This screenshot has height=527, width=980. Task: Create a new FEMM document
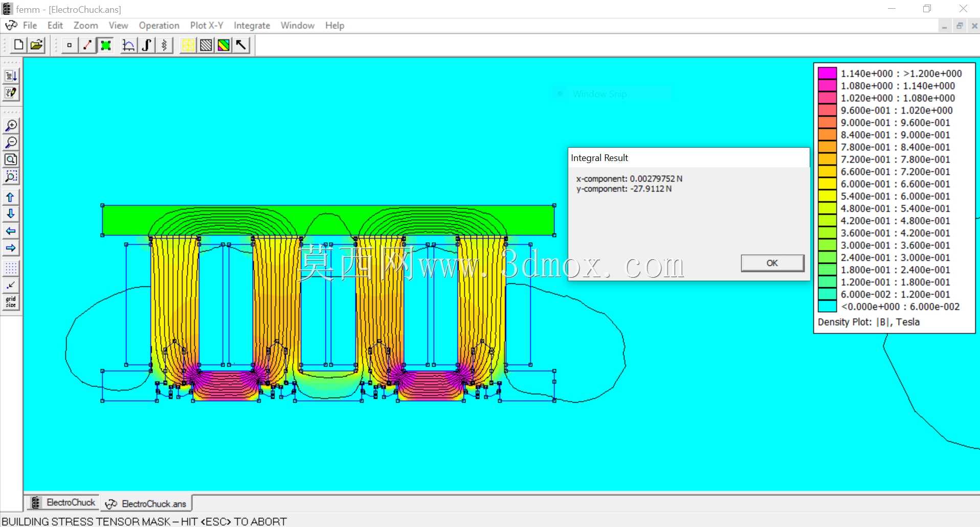click(x=18, y=45)
